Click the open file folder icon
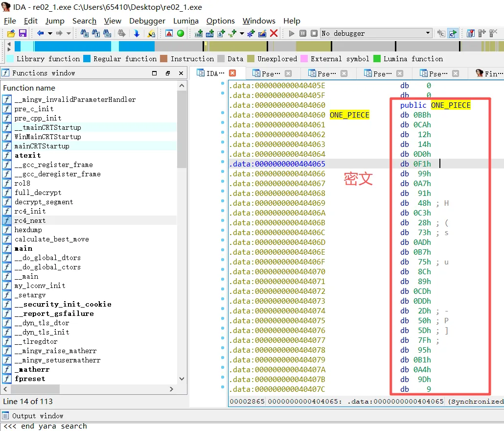The image size is (504, 431). [x=11, y=33]
